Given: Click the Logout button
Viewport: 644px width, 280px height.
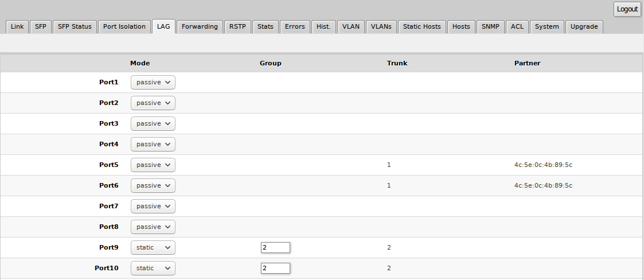Looking at the screenshot, I should point(627,9).
